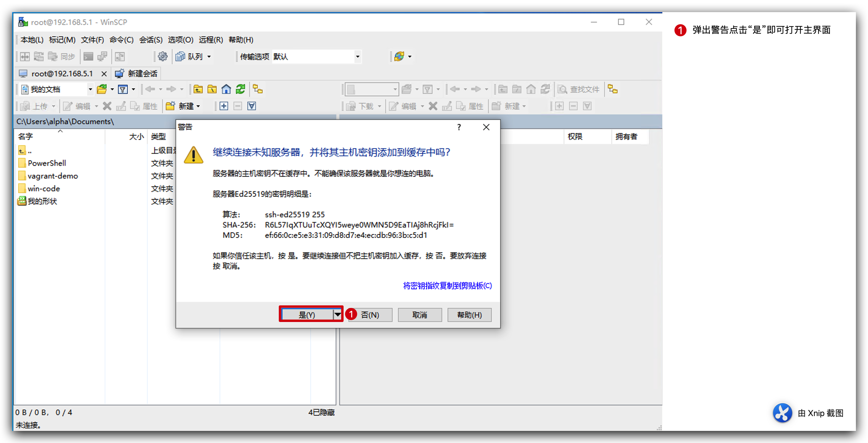Click the local back arrow icon
This screenshot has width=868, height=443.
point(150,89)
